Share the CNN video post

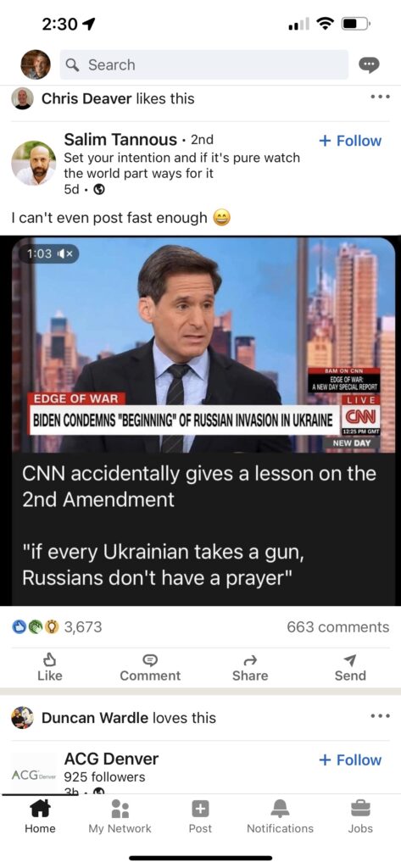[250, 667]
